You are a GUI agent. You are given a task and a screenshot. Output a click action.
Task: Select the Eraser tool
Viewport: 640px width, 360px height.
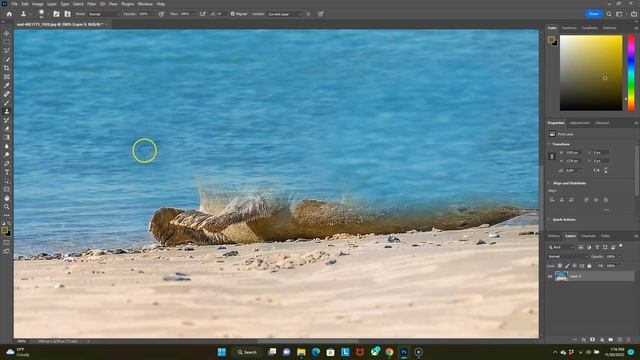(7, 129)
